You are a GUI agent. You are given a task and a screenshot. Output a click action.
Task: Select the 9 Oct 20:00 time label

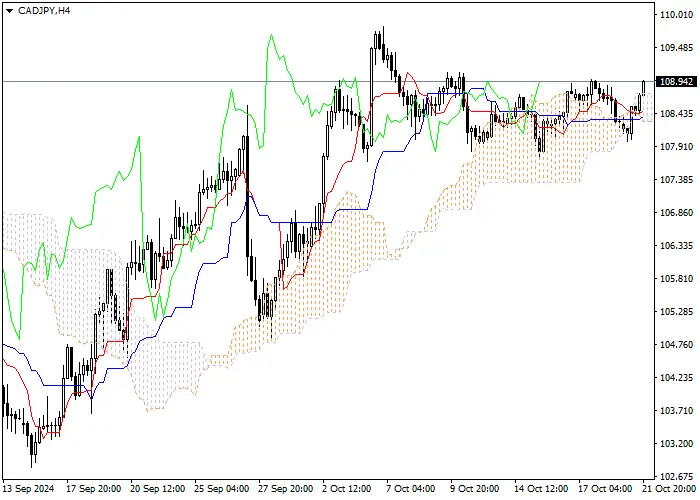[475, 489]
